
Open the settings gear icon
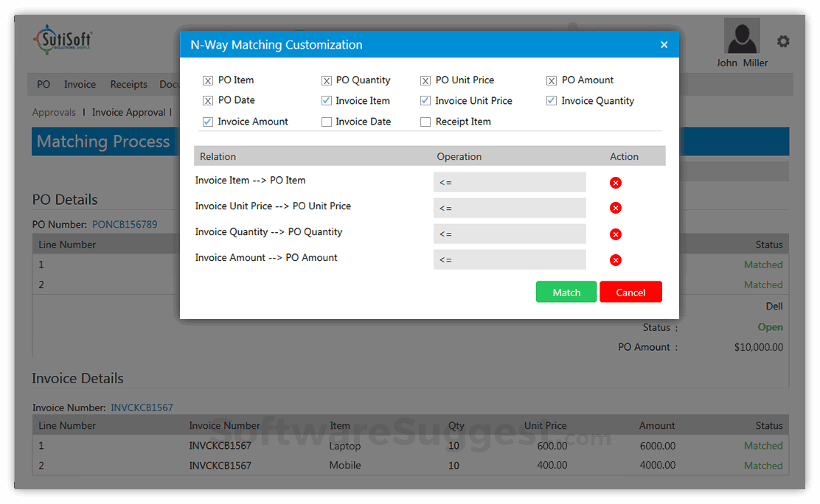783,41
